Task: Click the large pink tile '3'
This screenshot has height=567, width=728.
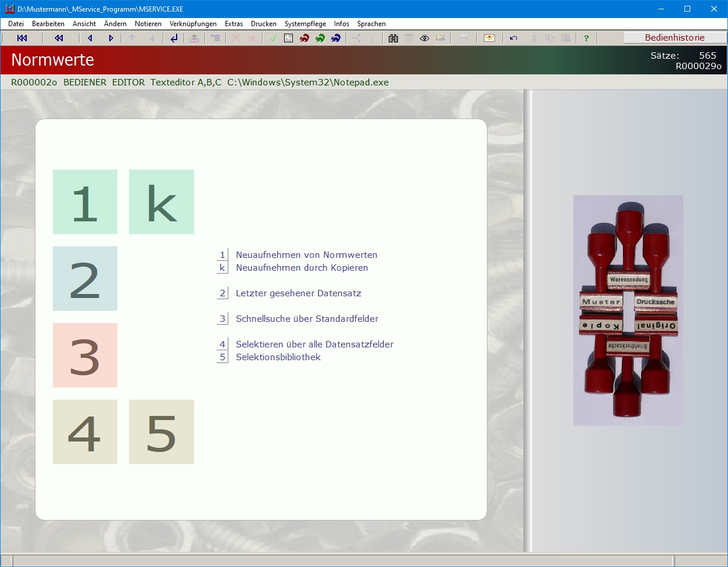Action: click(x=85, y=355)
